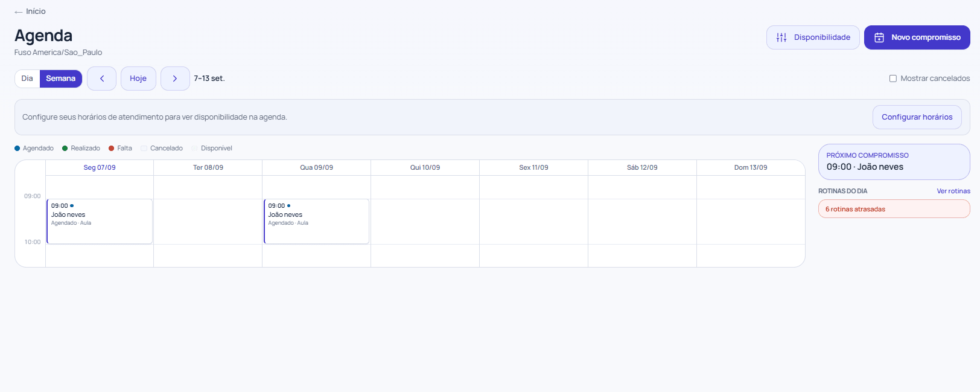Select the Ter 08/09 column header
Image resolution: width=980 pixels, height=392 pixels.
coord(208,168)
